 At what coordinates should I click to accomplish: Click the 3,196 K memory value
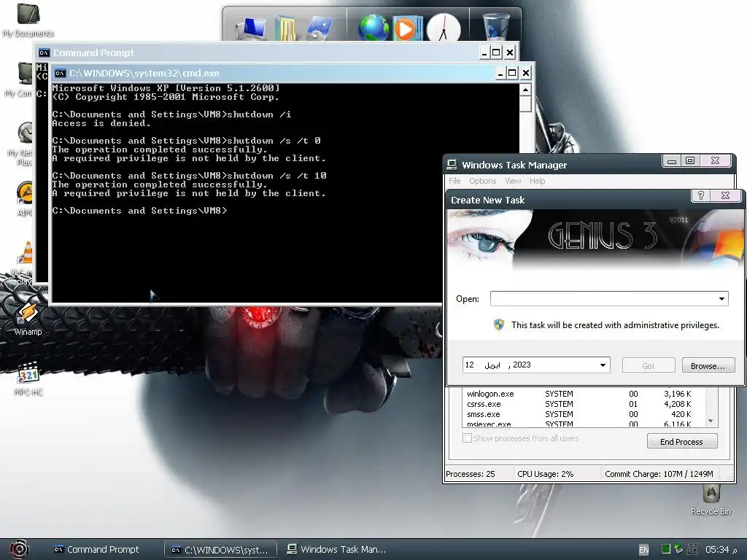tap(677, 394)
